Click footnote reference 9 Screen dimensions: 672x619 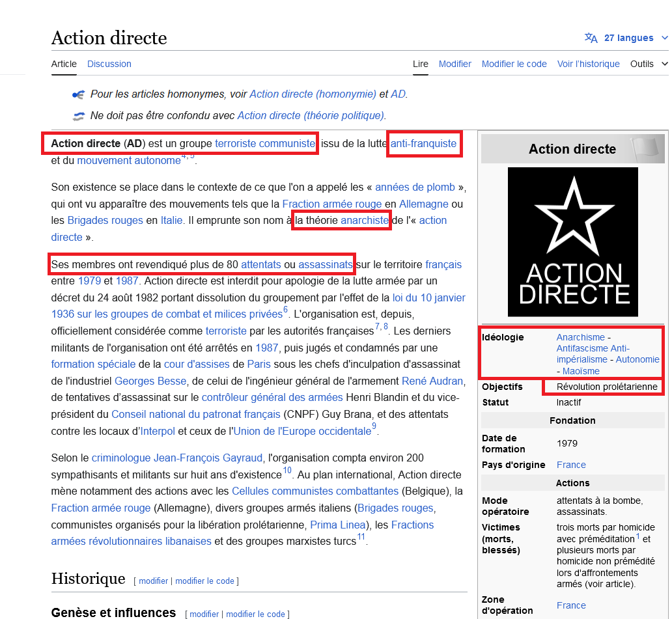tap(374, 426)
